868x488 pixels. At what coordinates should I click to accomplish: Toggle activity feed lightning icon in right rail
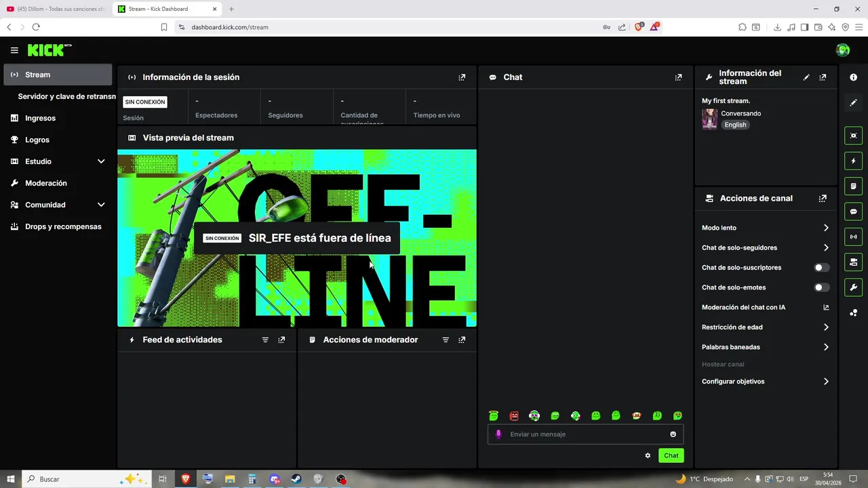point(854,161)
